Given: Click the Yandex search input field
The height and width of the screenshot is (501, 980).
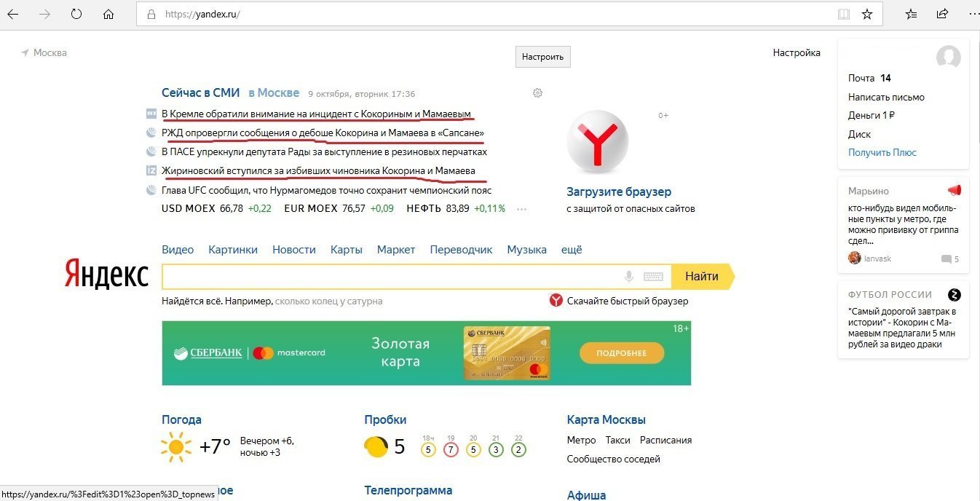Looking at the screenshot, I should tap(392, 277).
